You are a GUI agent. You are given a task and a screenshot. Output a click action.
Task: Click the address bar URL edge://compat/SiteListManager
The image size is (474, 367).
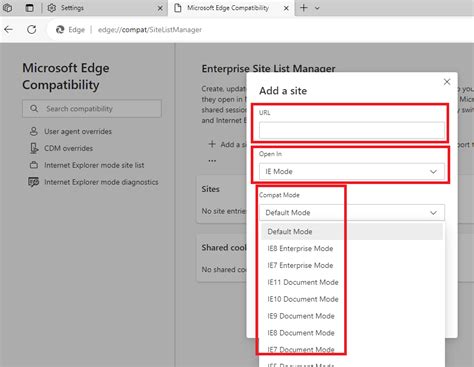(x=150, y=30)
